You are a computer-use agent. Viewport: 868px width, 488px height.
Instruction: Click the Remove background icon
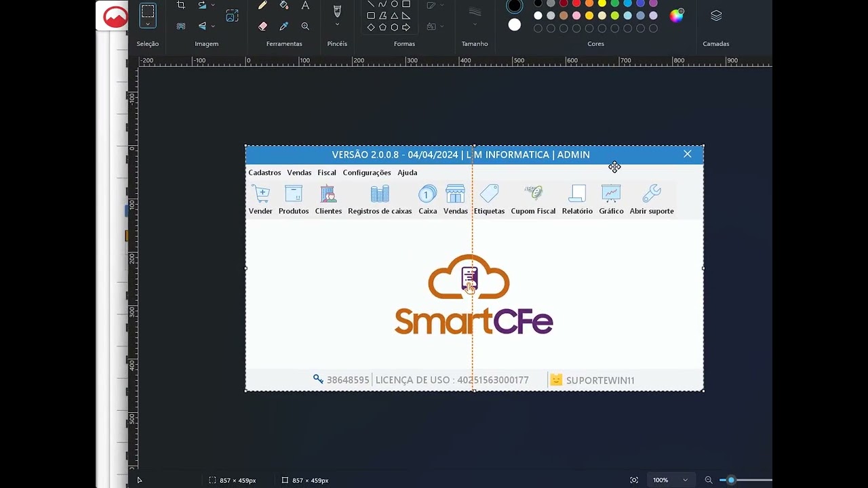click(x=181, y=26)
